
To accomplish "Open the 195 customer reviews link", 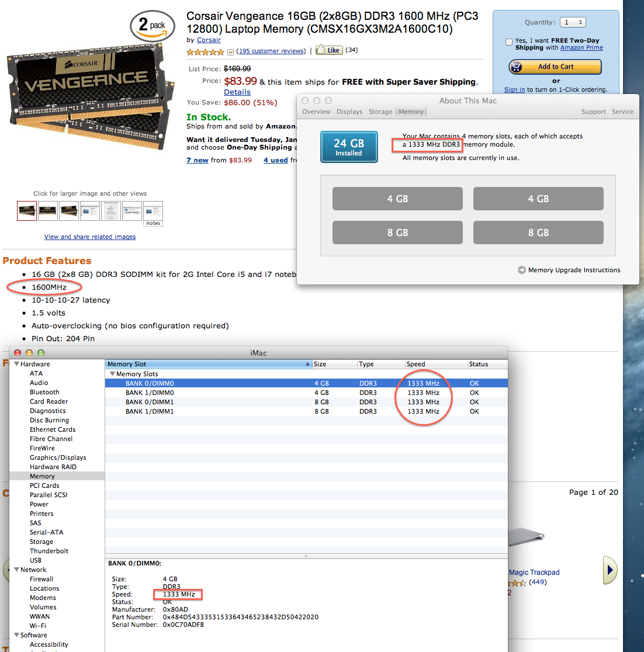I will [271, 51].
